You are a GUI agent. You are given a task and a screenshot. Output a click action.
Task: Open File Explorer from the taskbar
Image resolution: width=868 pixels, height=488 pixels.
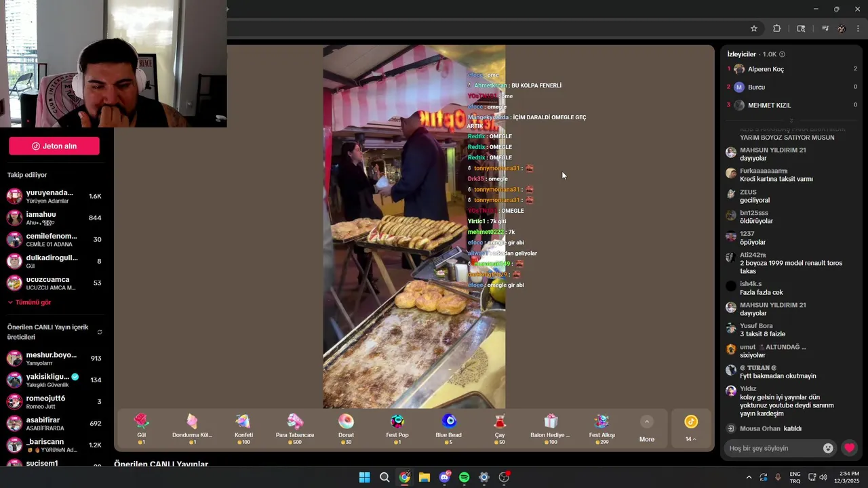click(425, 477)
